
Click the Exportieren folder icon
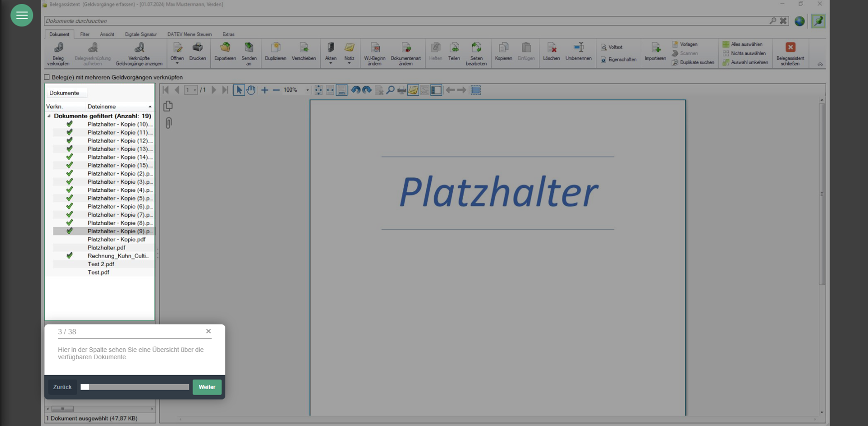coord(225,48)
